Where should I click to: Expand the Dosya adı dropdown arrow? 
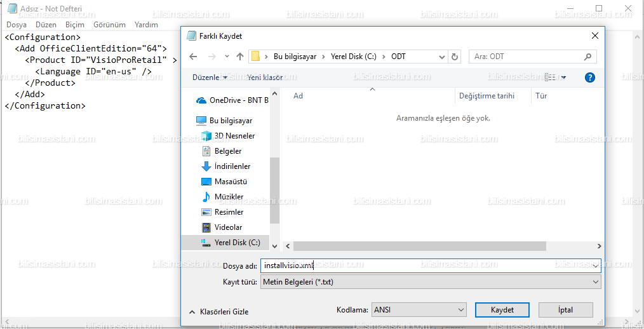click(596, 265)
